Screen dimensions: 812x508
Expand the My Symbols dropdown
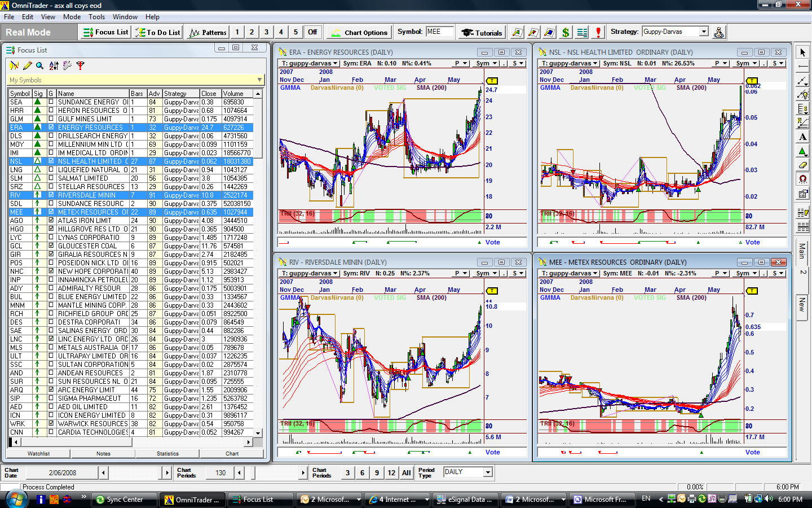click(x=259, y=80)
